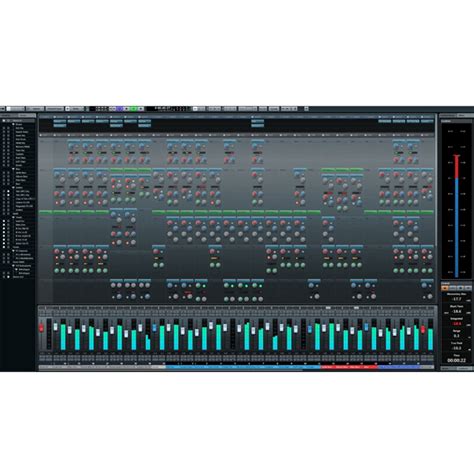The image size is (474, 474).
Task: Collapse the Drums folder in the channel tree
Action: pos(13,124)
